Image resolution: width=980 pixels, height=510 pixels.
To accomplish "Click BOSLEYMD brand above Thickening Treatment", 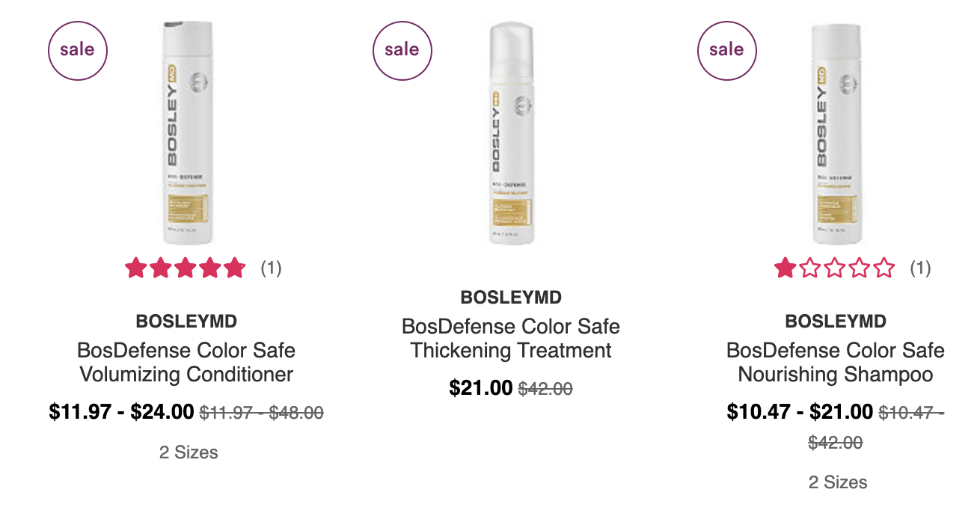I will click(x=511, y=298).
